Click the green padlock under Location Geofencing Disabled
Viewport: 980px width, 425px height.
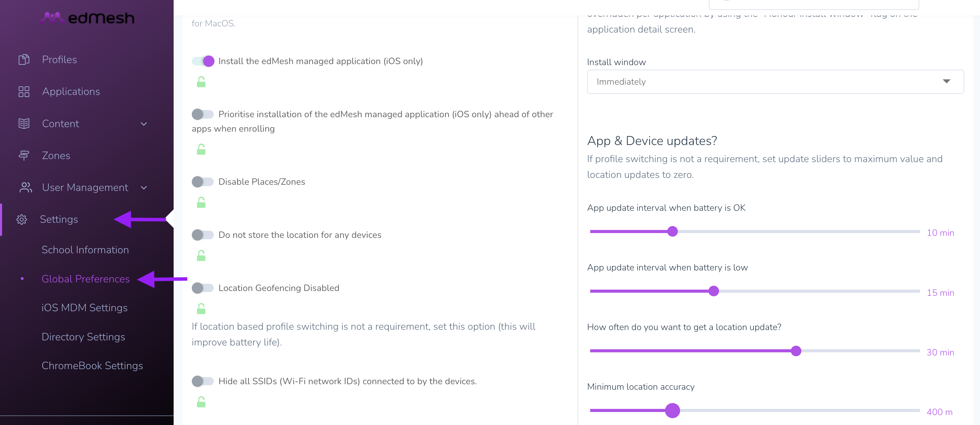point(201,309)
